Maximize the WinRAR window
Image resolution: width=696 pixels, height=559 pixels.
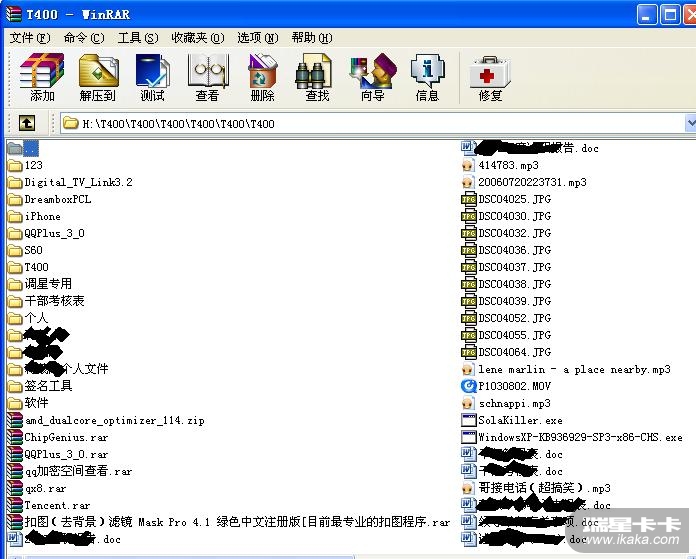point(670,15)
